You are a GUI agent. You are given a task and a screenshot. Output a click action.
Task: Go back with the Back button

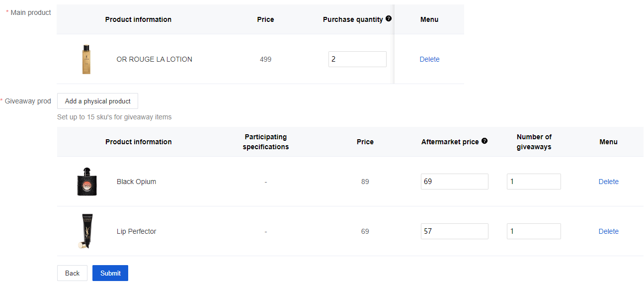(72, 273)
